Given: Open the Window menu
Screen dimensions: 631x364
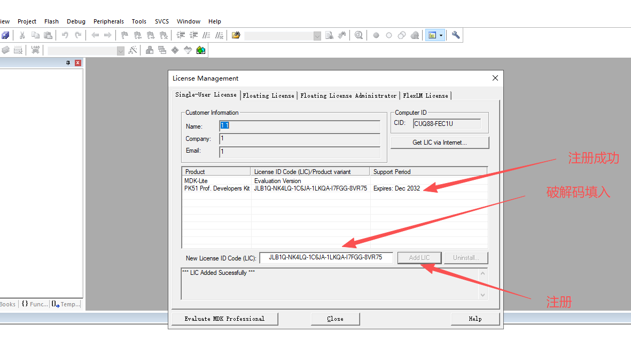Looking at the screenshot, I should (188, 21).
